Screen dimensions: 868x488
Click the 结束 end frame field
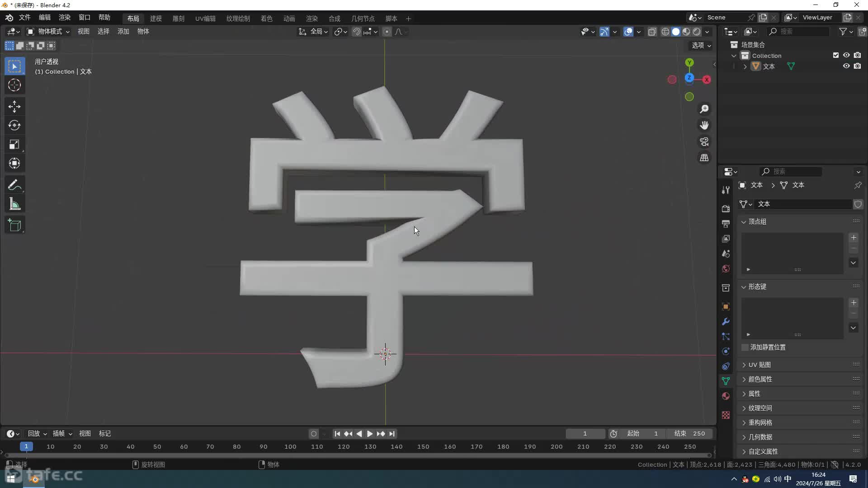tap(690, 433)
